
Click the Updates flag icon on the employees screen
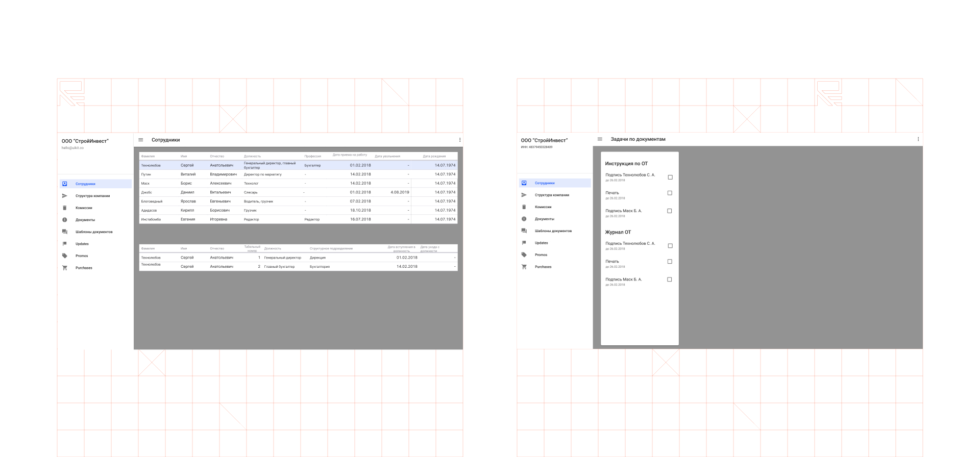coord(65,244)
